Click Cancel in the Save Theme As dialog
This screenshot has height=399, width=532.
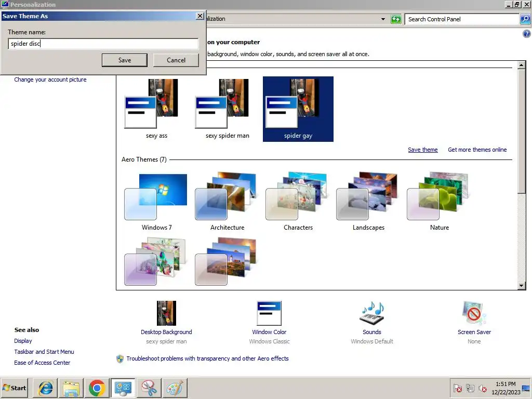[x=176, y=60]
